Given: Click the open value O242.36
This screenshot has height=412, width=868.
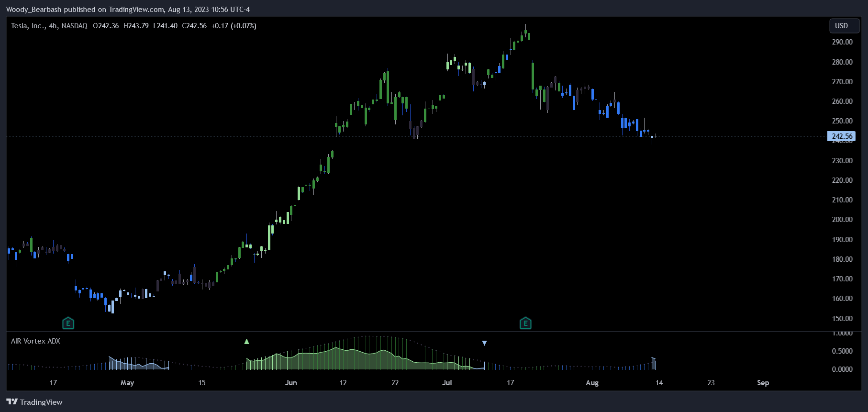Looking at the screenshot, I should pyautogui.click(x=106, y=26).
